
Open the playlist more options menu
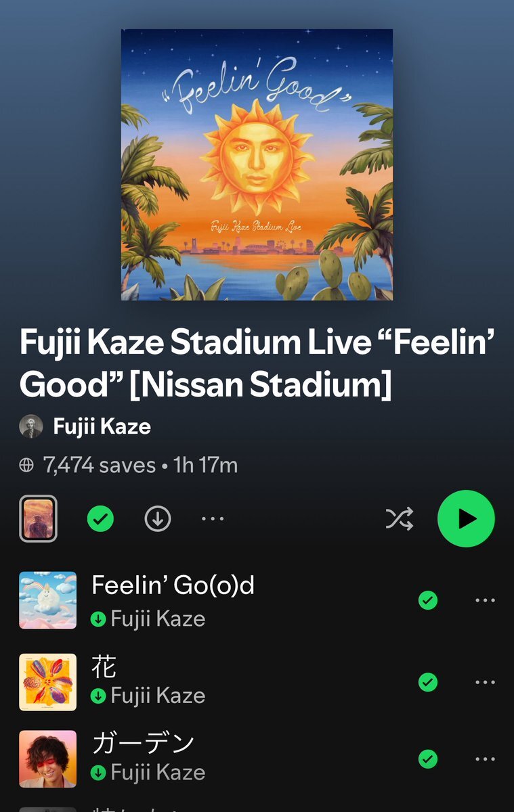tap(213, 519)
